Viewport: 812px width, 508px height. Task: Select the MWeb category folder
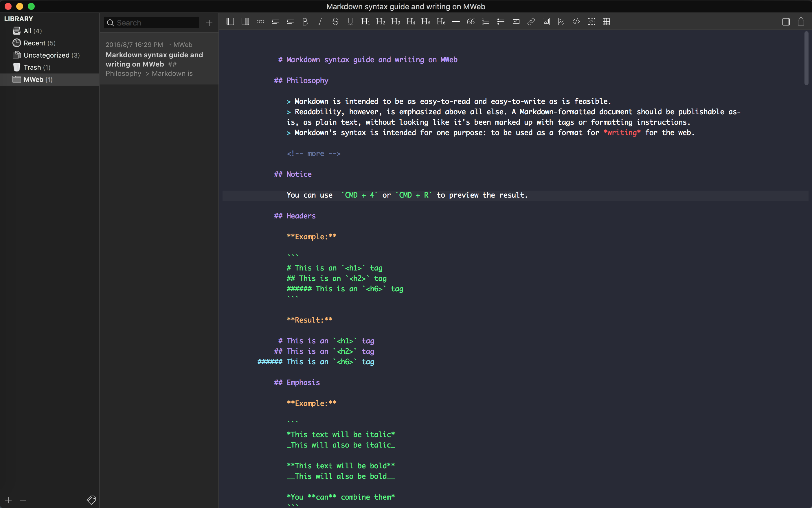[34, 80]
